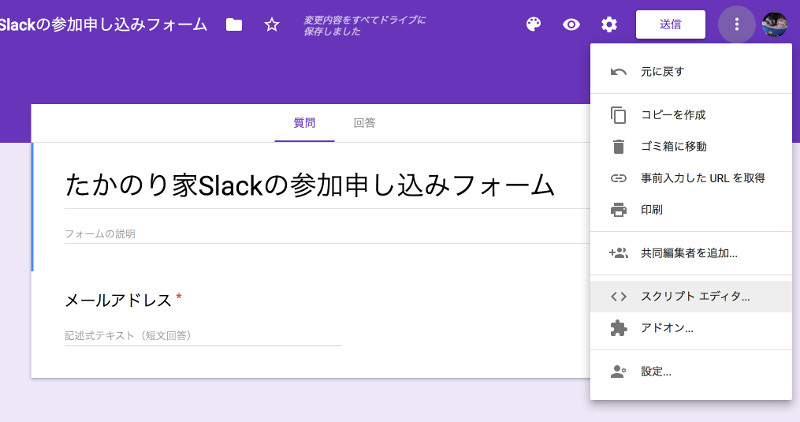Star this form
This screenshot has width=800, height=422.
[272, 24]
